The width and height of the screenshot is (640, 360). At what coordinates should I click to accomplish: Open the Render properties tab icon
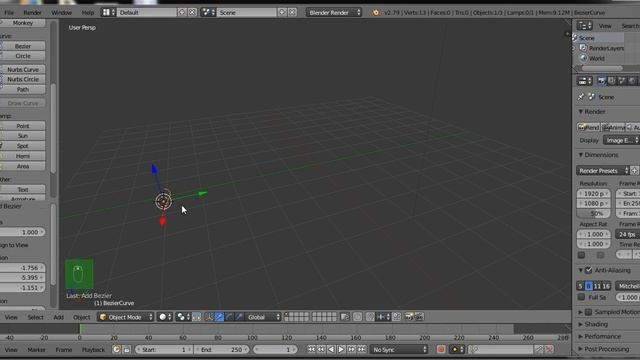tap(601, 81)
